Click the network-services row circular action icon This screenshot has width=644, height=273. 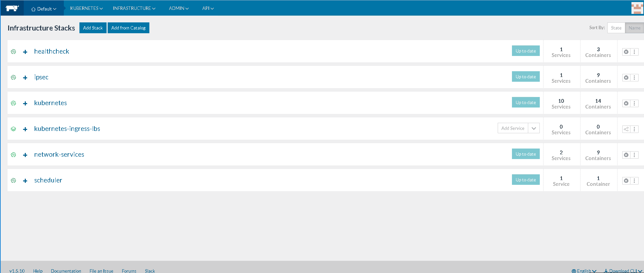tap(626, 155)
